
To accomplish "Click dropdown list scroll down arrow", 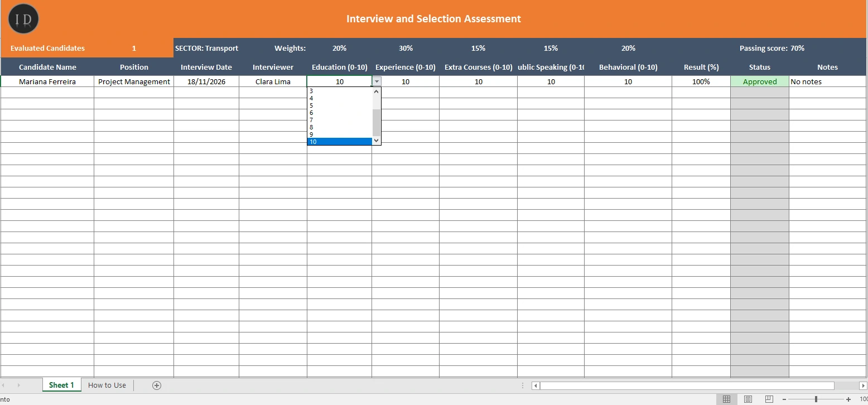I will click(x=377, y=141).
